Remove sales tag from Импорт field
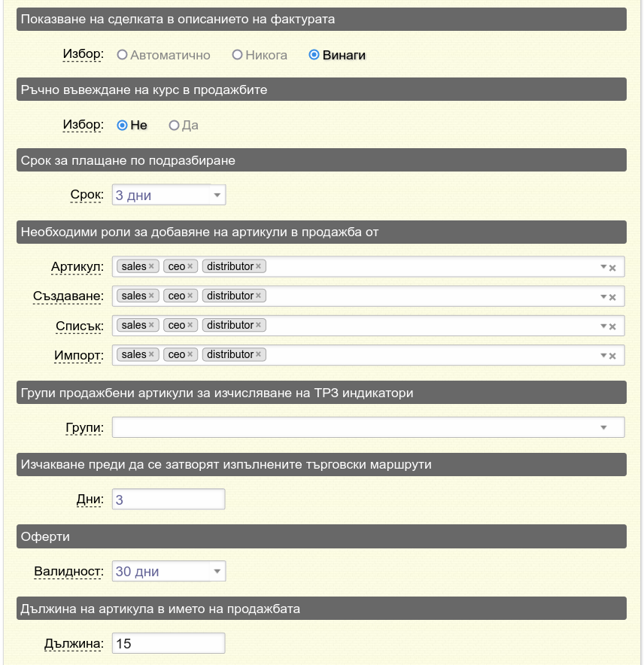Viewport: 644px width, 665px height. click(x=151, y=354)
